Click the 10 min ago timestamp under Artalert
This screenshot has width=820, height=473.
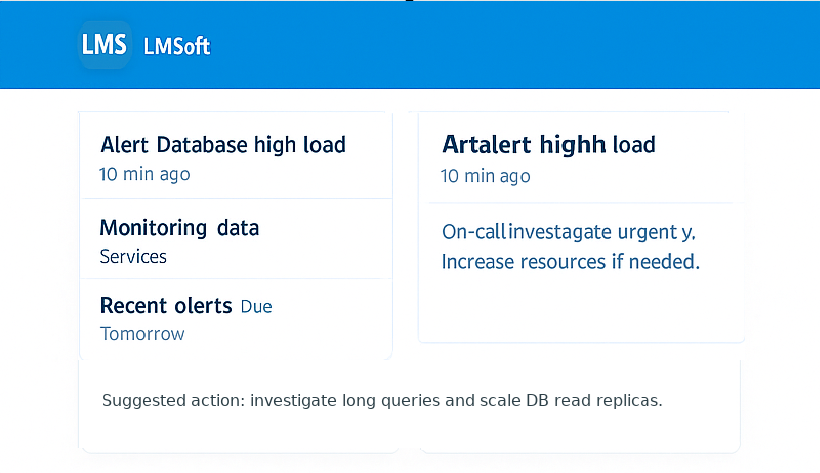(x=485, y=176)
